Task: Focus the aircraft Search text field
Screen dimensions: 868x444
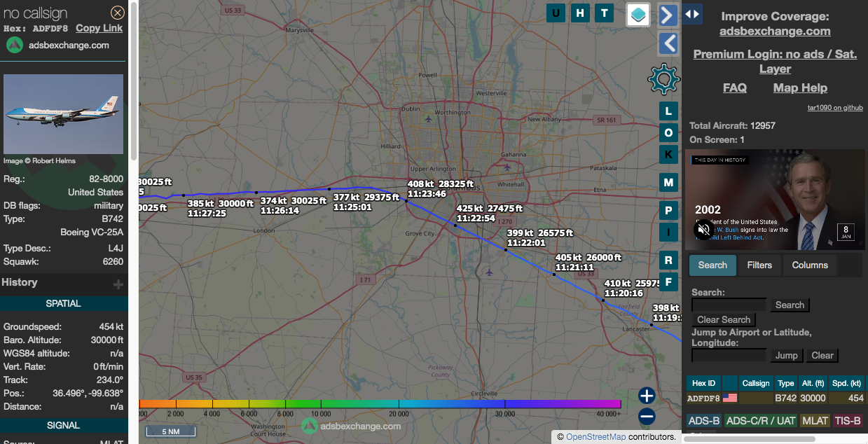Action: point(729,305)
